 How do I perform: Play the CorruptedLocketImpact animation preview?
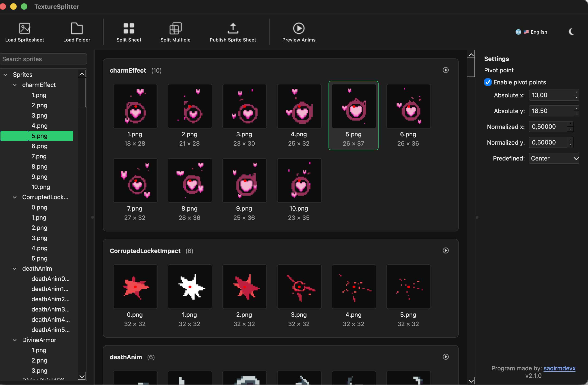pyautogui.click(x=446, y=250)
